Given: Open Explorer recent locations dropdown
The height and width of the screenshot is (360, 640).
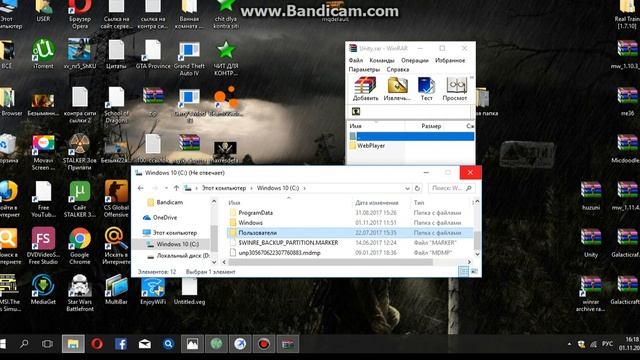Looking at the screenshot, I should (x=166, y=188).
